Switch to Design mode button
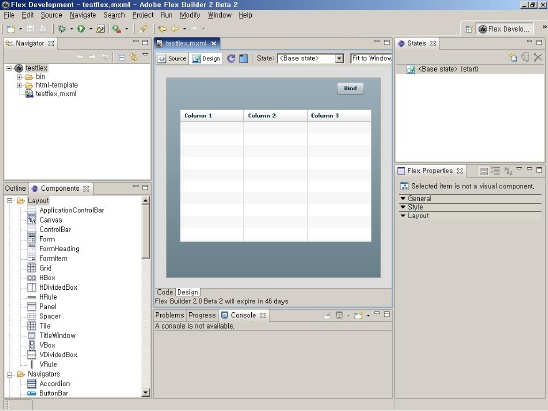The image size is (548, 411). 206,59
